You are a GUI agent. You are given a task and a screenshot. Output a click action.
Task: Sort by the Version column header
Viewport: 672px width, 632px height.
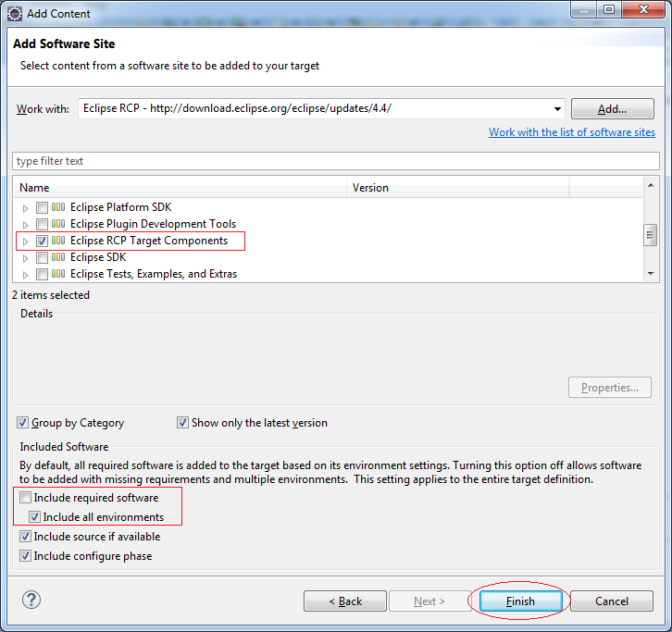pos(457,188)
